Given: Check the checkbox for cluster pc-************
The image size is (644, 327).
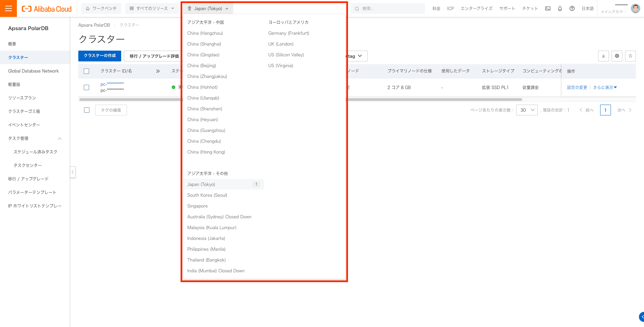Looking at the screenshot, I should point(86,87).
